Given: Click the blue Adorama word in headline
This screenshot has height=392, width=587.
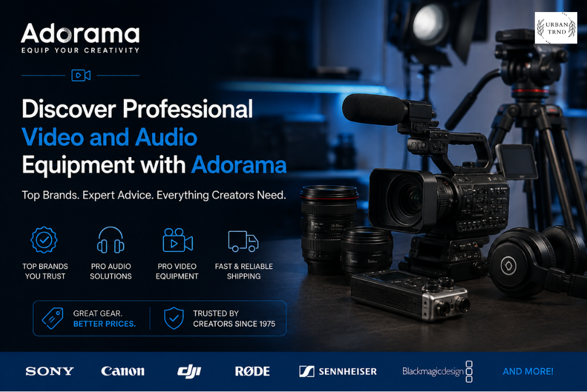Looking at the screenshot, I should (239, 165).
